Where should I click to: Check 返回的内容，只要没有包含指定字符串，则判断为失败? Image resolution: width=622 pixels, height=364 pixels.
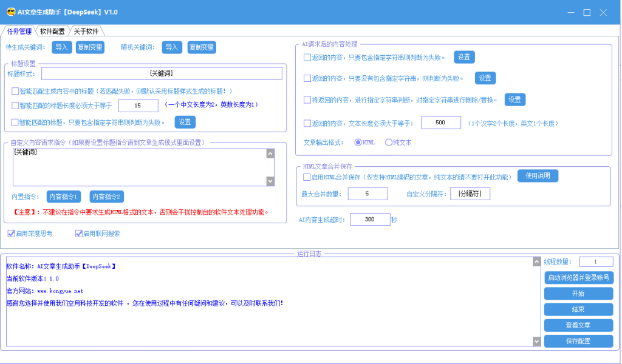point(307,78)
